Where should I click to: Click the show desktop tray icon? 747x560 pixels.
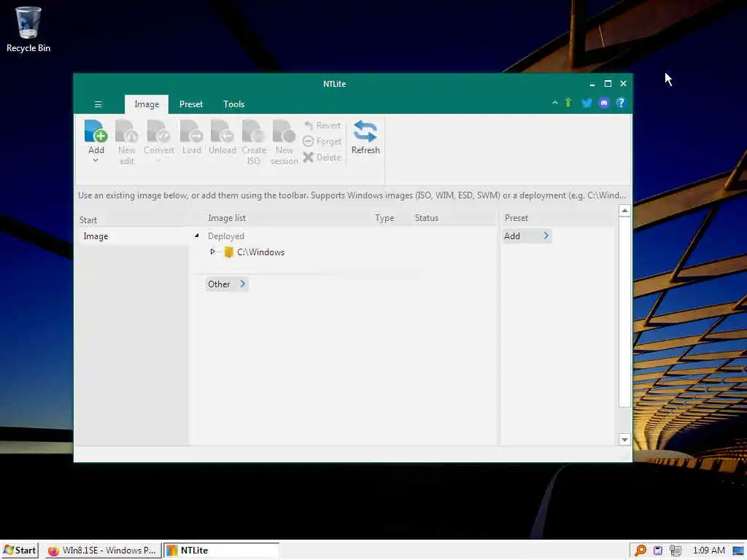click(x=738, y=551)
